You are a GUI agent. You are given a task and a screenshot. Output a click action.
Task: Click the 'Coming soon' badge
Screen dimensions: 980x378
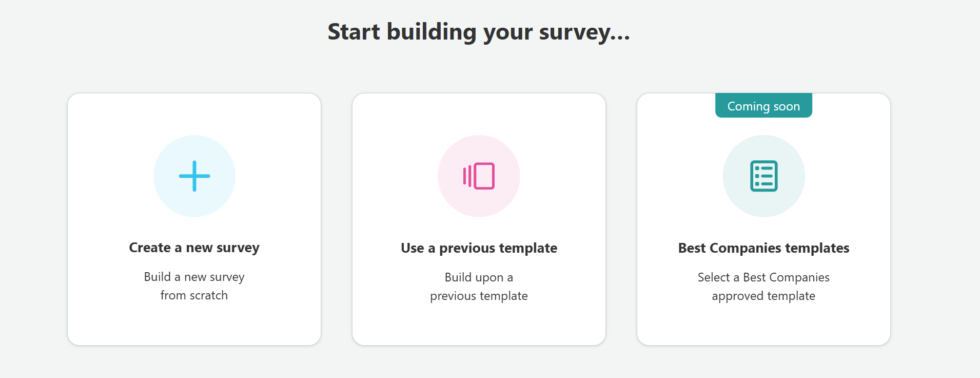[x=763, y=106]
